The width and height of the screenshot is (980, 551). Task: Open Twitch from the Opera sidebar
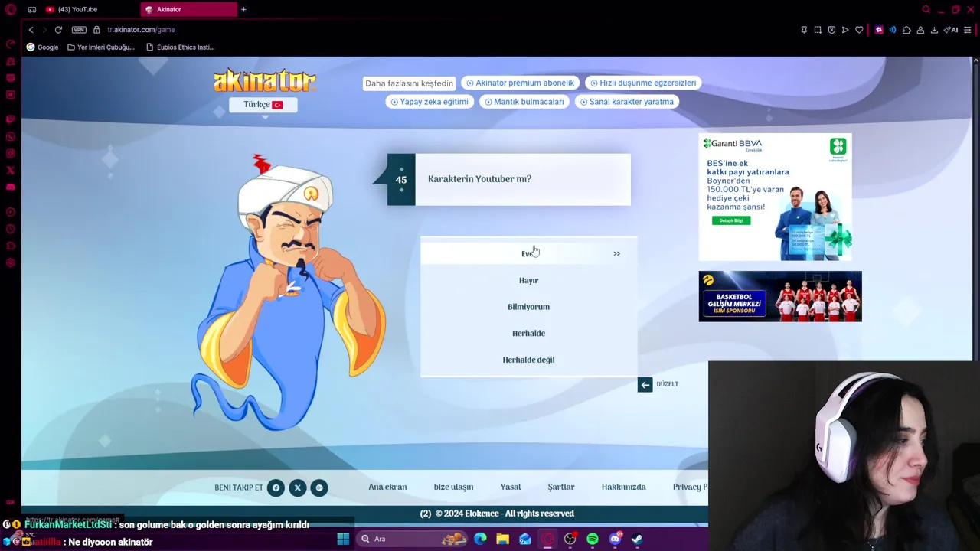[x=10, y=120]
